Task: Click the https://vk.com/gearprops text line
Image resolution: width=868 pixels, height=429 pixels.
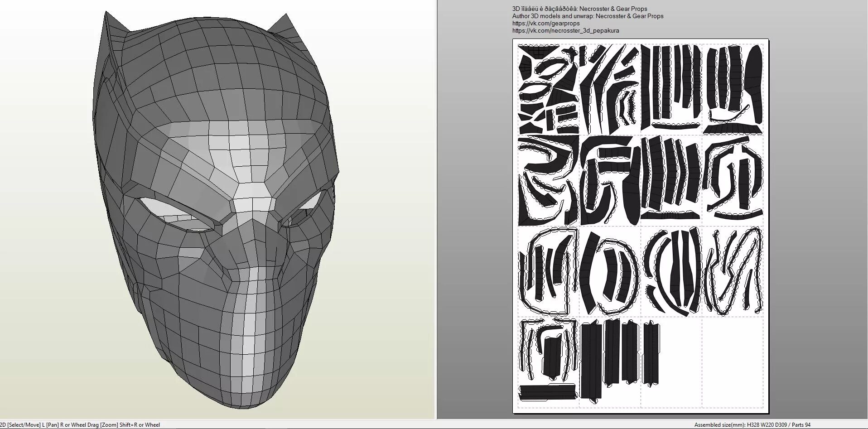Action: coord(546,23)
